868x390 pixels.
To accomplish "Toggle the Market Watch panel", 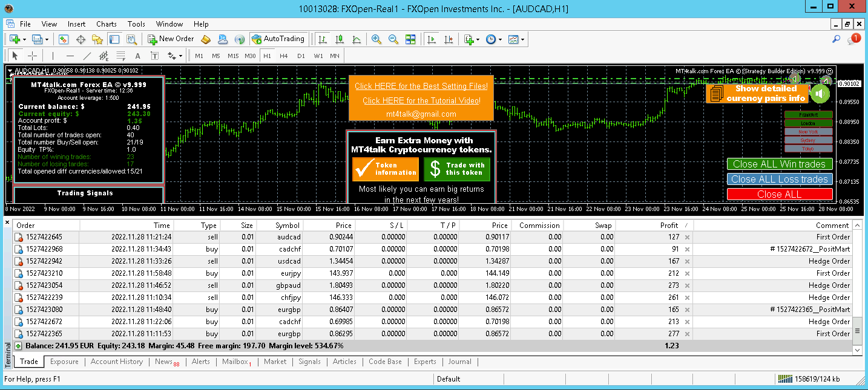I will pos(64,39).
